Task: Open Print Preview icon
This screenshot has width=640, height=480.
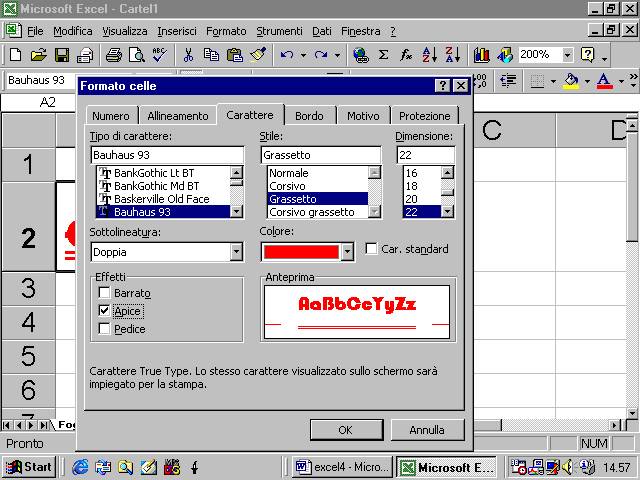Action: [x=137, y=55]
